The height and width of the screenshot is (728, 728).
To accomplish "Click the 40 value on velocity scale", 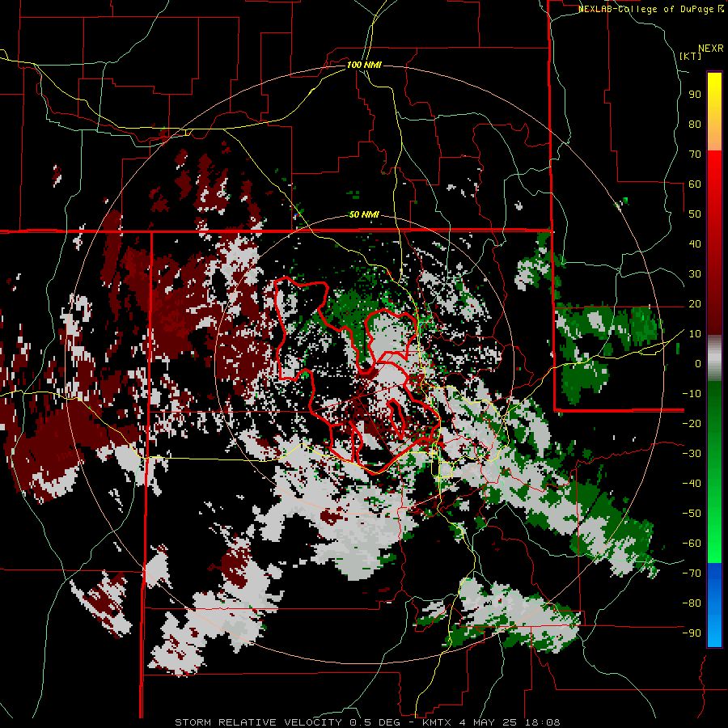I will (695, 244).
